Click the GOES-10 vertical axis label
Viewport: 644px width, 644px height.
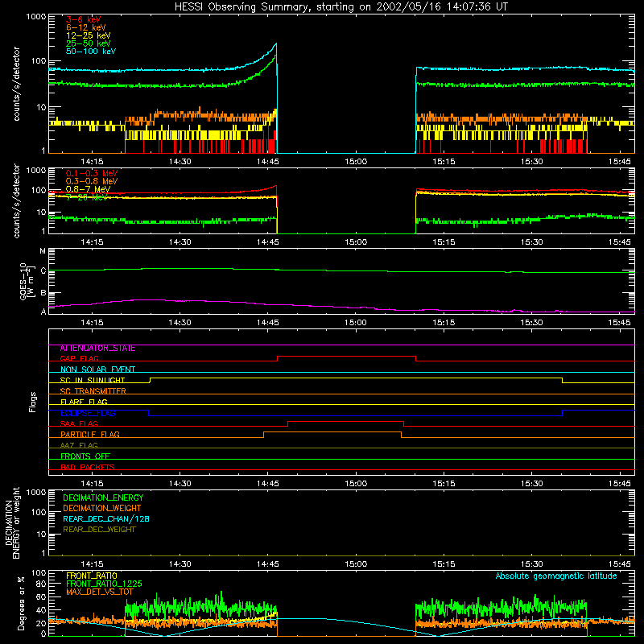coord(27,281)
